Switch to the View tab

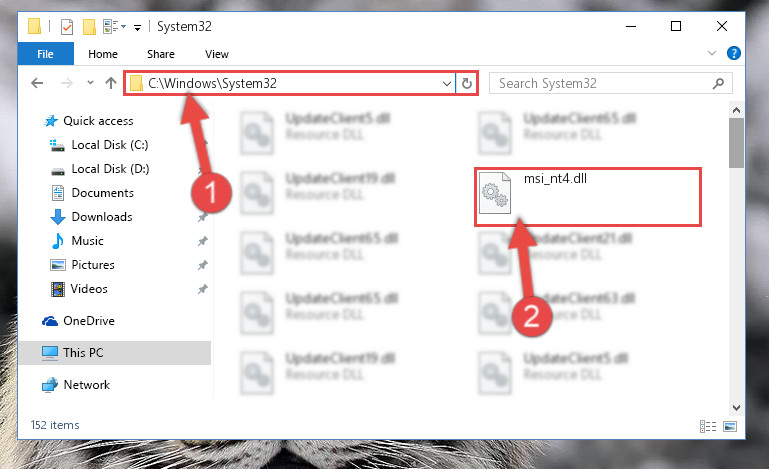[217, 54]
